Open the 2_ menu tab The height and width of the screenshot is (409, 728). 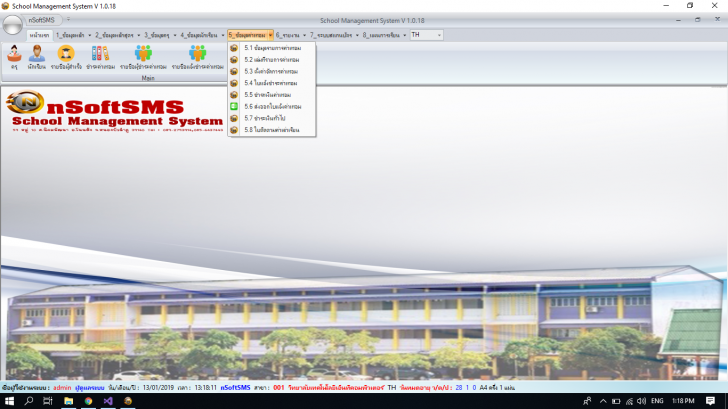[114, 35]
